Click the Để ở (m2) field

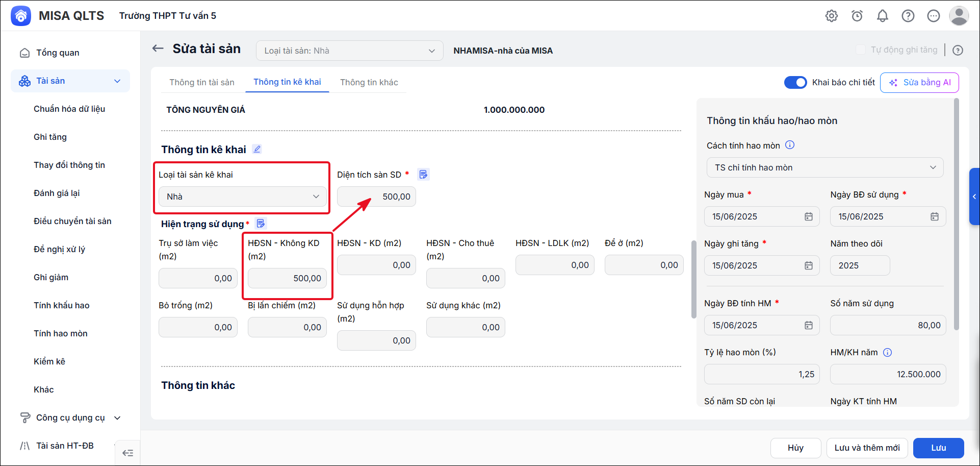coord(644,265)
